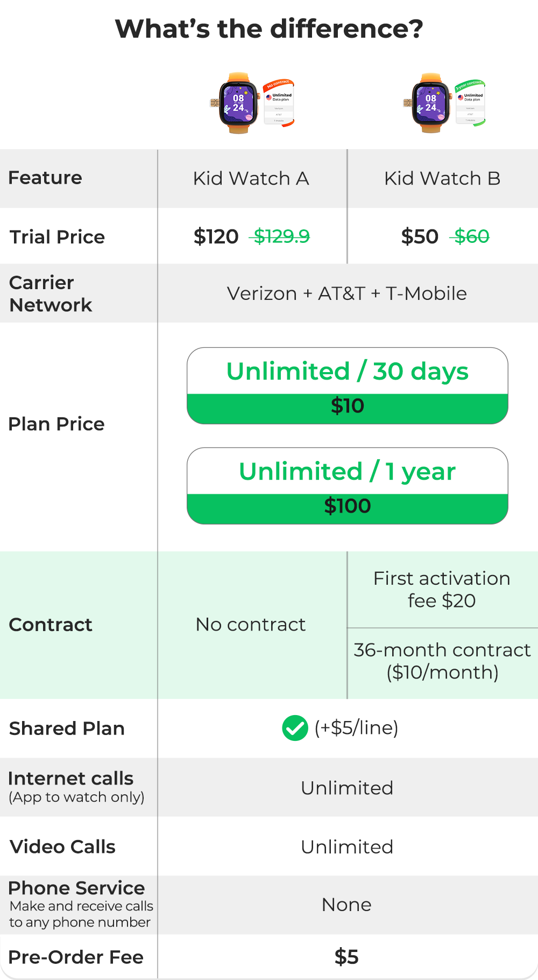Click the Kid Watch B column header
Screen dimensions: 538x980
click(x=442, y=178)
